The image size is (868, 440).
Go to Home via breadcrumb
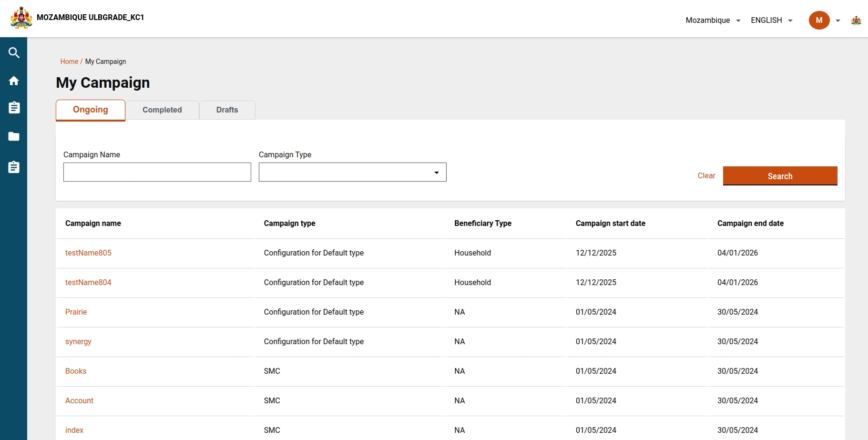(69, 61)
